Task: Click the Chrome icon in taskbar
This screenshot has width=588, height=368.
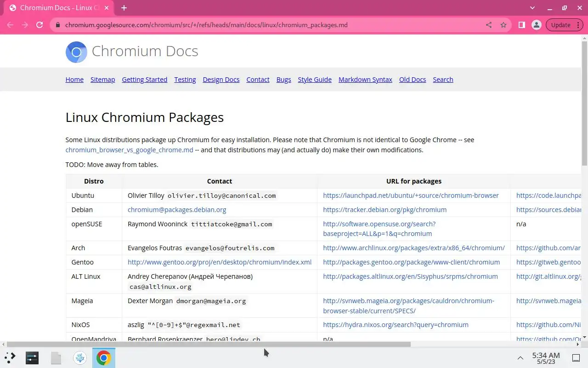Action: coord(104,357)
